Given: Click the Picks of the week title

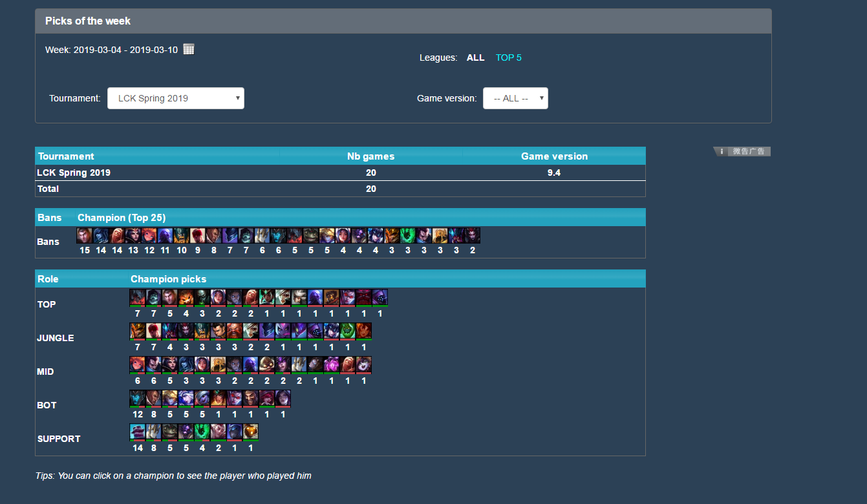Looking at the screenshot, I should click(x=88, y=21).
